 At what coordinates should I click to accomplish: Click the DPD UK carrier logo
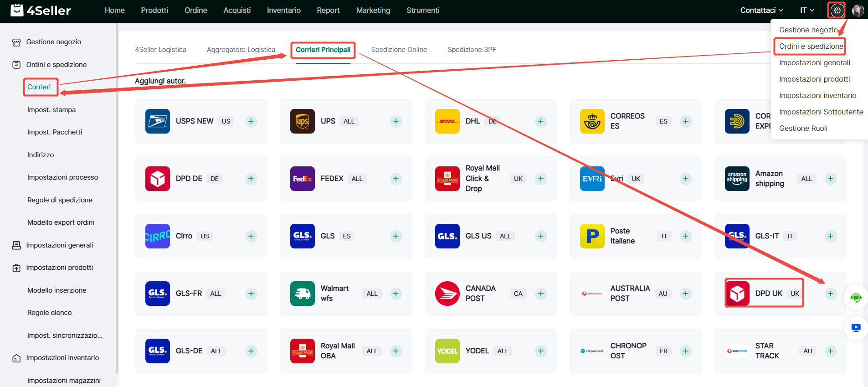coord(737,294)
